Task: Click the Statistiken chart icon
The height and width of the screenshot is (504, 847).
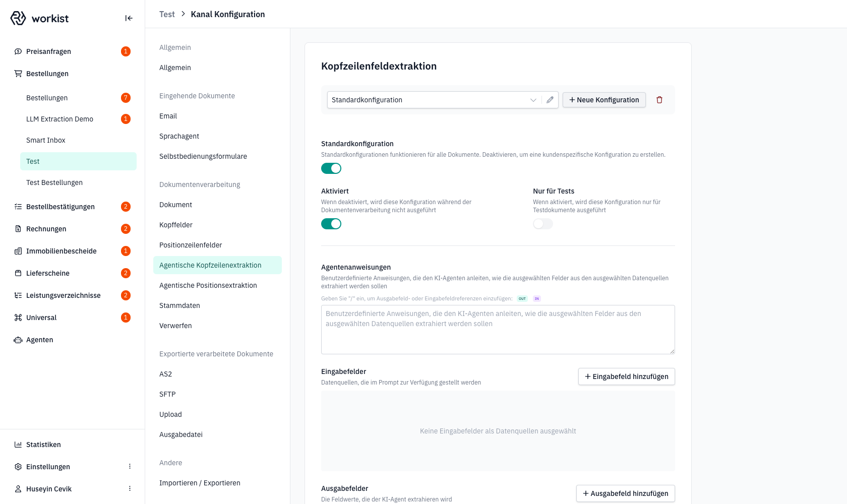Action: 18,445
